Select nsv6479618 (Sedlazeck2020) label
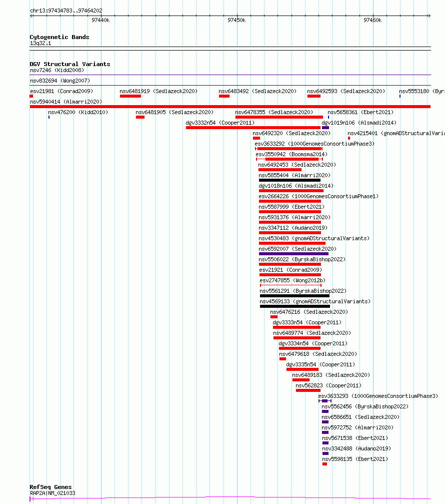Screen dimensions: 445x504 tap(318, 354)
